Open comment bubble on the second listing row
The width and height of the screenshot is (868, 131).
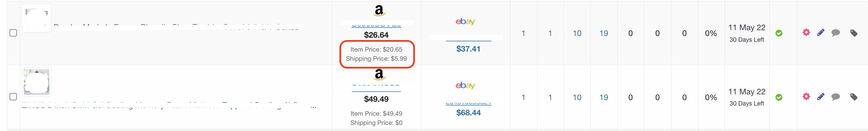[x=836, y=97]
